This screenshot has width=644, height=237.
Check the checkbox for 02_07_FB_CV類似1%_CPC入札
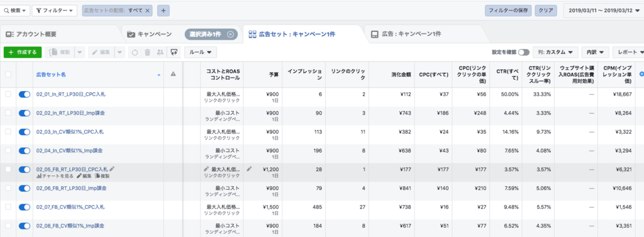[x=8, y=207]
